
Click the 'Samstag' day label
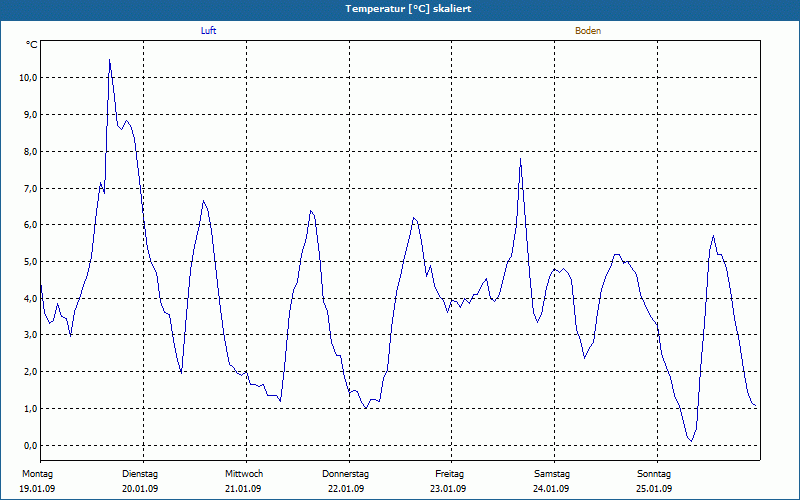point(552,474)
